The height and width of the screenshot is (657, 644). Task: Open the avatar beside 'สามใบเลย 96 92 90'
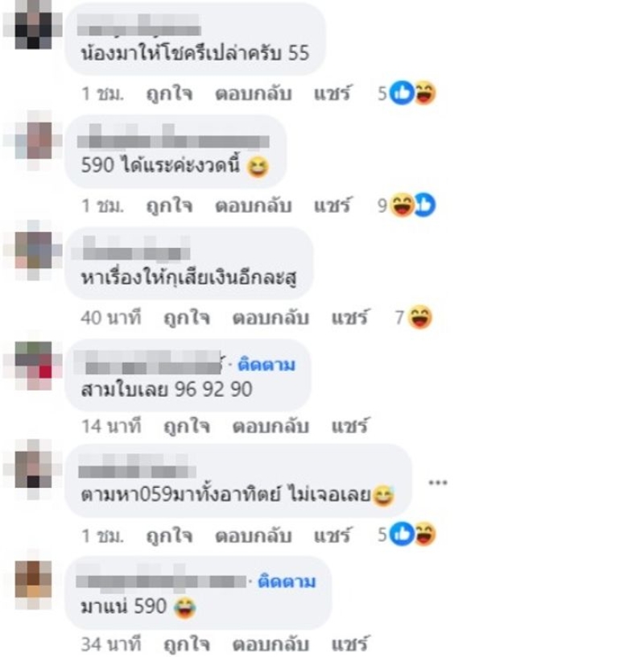coord(33,366)
